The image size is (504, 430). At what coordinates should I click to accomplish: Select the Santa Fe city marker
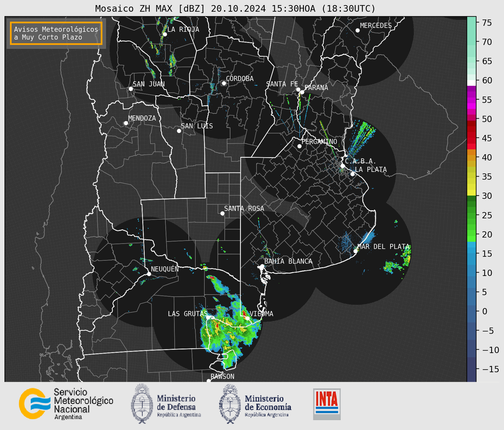298,89
